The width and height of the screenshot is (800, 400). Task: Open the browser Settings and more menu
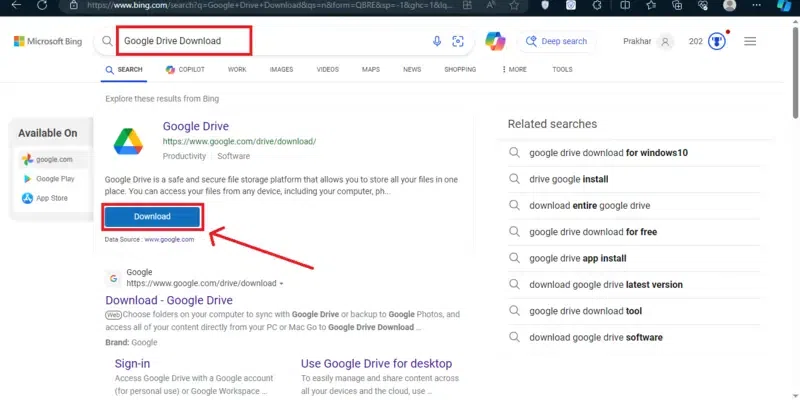pyautogui.click(x=756, y=5)
